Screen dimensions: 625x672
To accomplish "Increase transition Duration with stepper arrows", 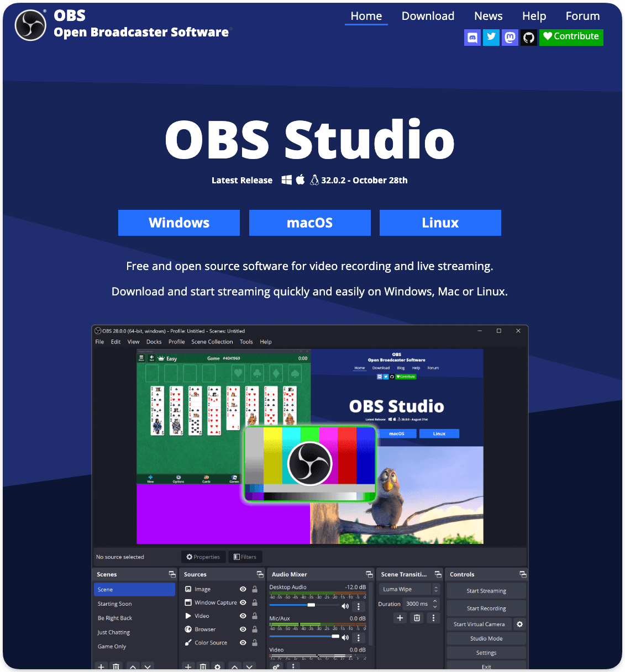I will [x=435, y=601].
